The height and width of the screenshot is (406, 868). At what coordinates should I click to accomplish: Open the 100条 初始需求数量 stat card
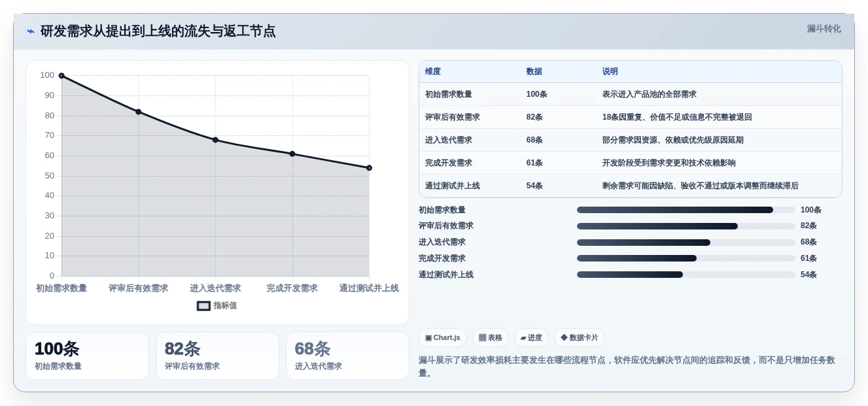click(87, 356)
